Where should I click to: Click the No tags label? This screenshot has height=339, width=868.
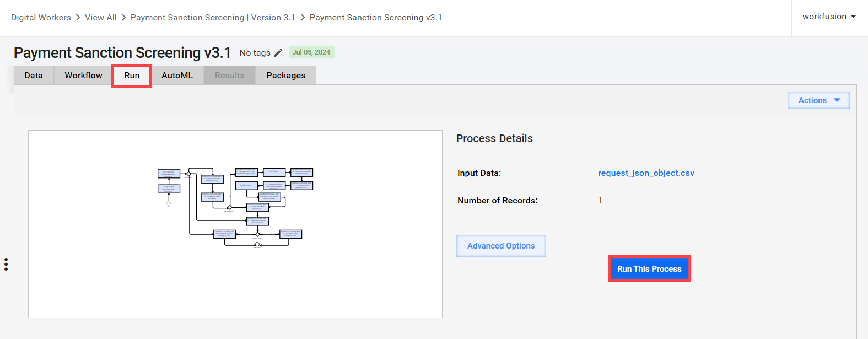pos(255,53)
